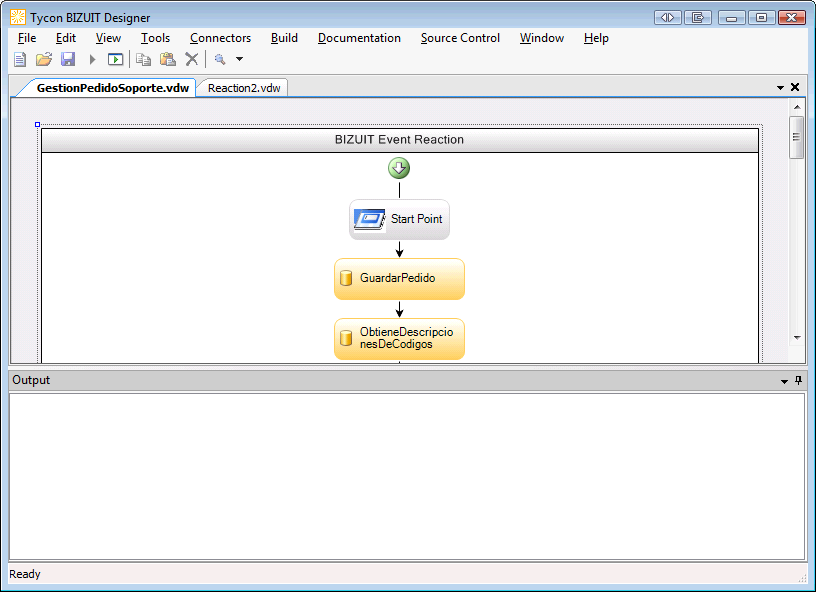The image size is (816, 592).
Task: Click the magnifier zoom icon
Action: tap(220, 59)
